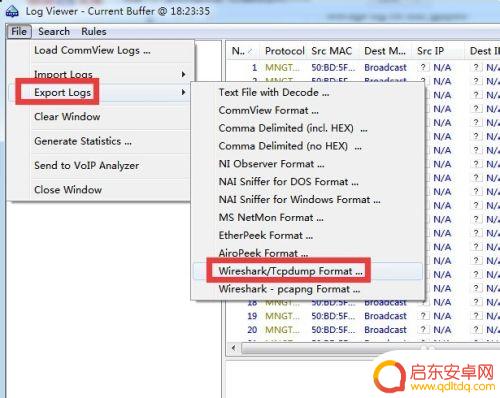Viewport: 500px width, 398px height.
Task: Sort by the N.. number column header
Action: (x=244, y=51)
